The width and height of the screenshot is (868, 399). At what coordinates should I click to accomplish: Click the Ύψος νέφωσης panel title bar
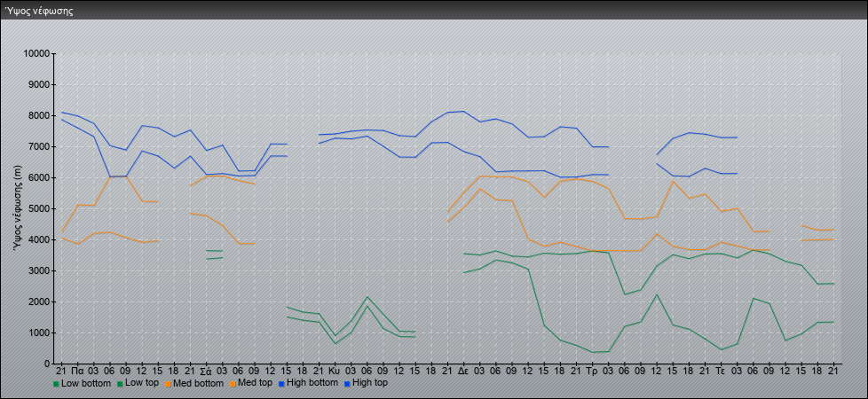[434, 11]
